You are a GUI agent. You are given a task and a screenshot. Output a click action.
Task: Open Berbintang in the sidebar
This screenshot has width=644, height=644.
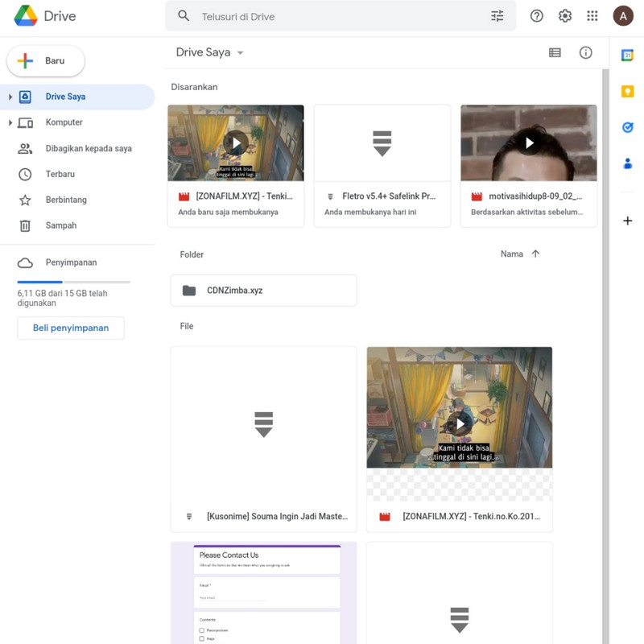tap(77, 200)
